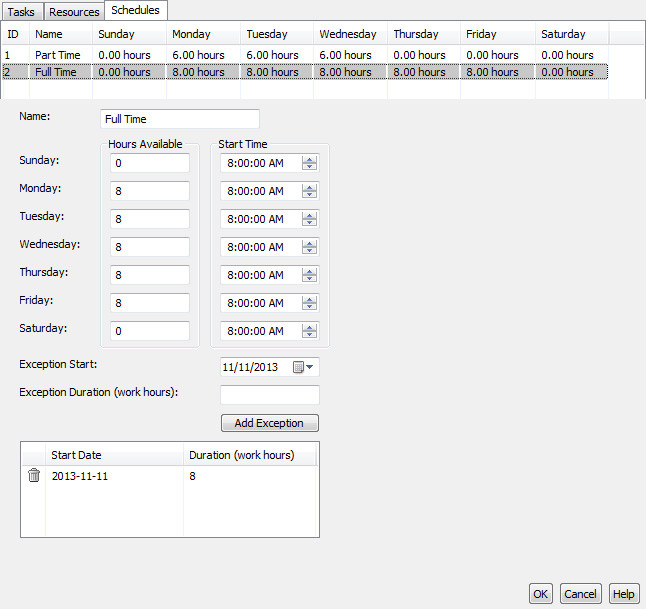
Task: Delete the 2013-11-11 exception with trash icon
Action: tap(34, 475)
